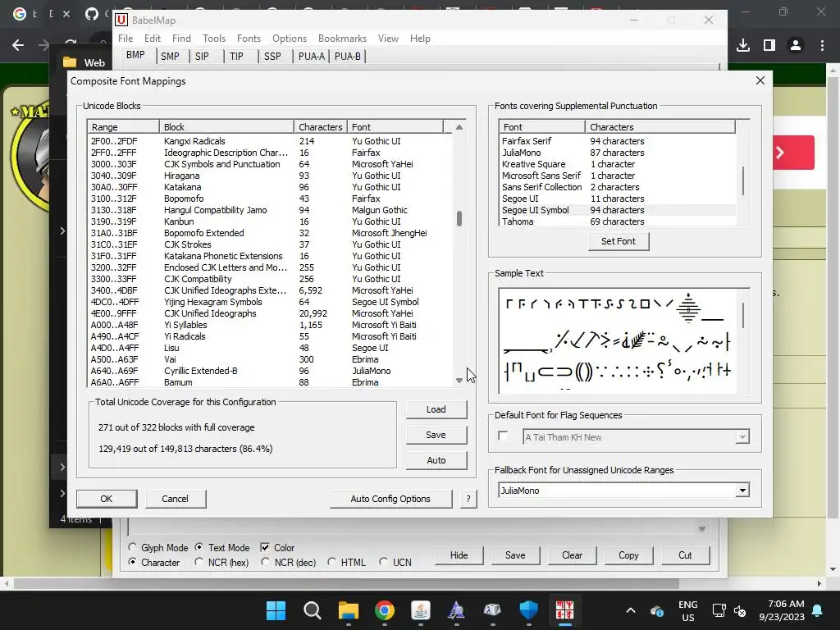This screenshot has height=630, width=840.
Task: Click Unicode Blocks scrollbar thumb
Action: [459, 218]
